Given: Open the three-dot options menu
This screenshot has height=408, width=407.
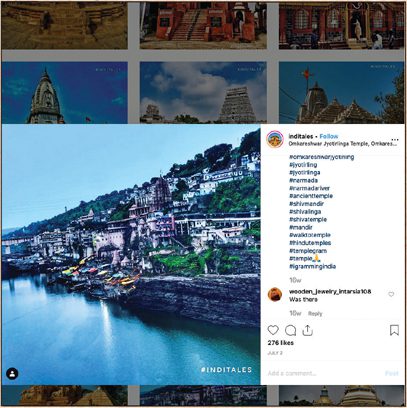Looking at the screenshot, I should tap(395, 140).
